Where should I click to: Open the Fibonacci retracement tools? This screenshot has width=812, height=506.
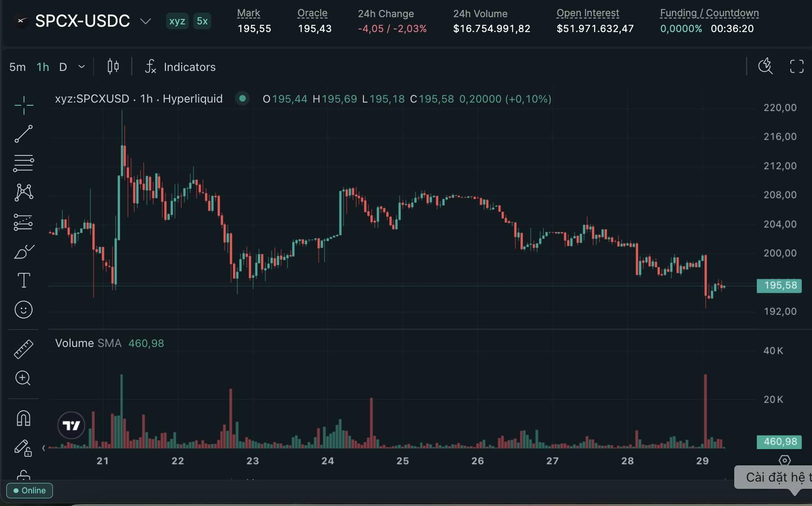pyautogui.click(x=24, y=163)
